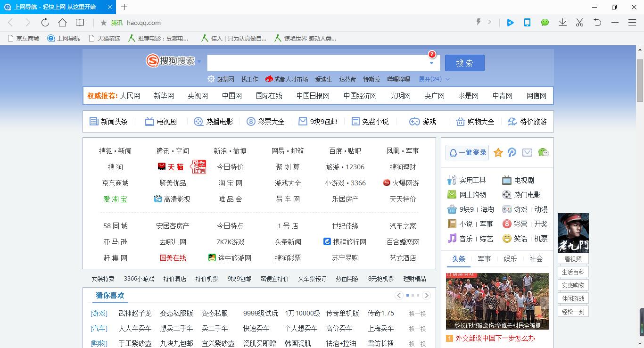
Task: Click the 热播电影 film reel icon
Action: point(198,122)
